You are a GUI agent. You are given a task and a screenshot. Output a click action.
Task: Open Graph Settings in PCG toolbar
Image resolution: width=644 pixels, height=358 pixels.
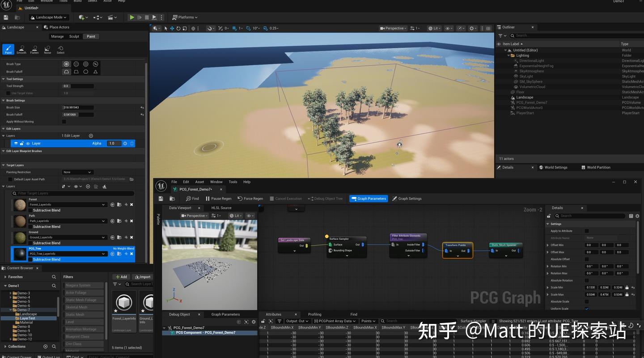407,199
